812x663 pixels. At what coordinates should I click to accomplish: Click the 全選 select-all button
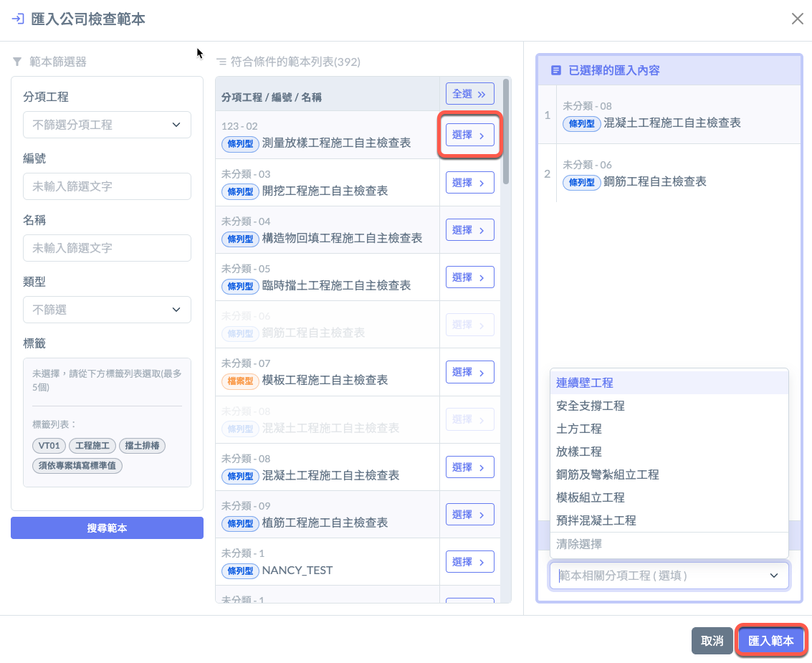(469, 94)
